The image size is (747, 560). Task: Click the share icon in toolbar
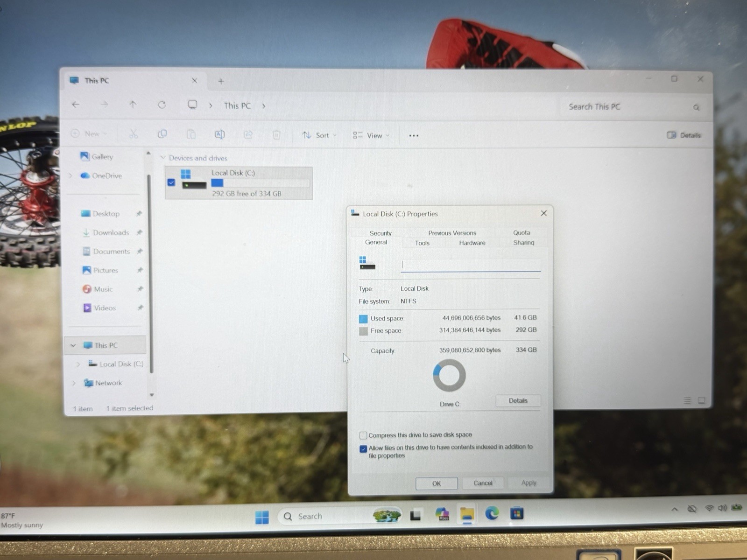click(248, 134)
